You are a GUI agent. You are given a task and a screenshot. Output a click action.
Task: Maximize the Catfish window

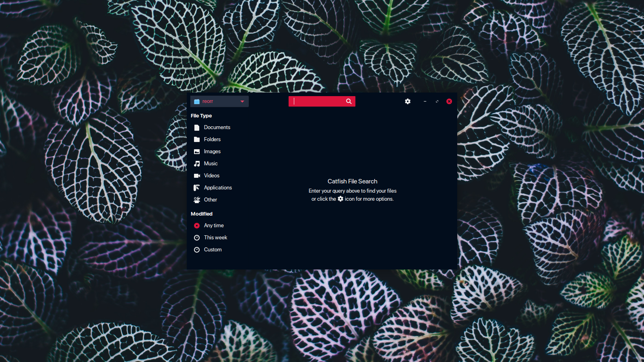[437, 101]
